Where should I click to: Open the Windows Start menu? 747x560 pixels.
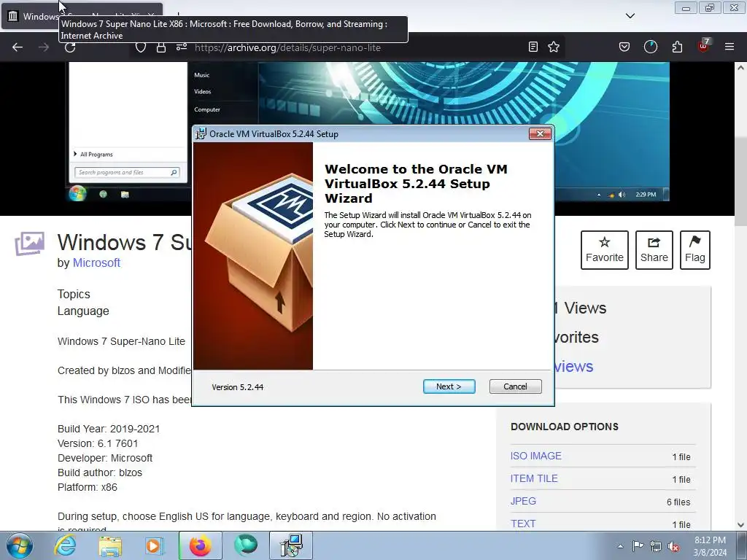(x=19, y=545)
